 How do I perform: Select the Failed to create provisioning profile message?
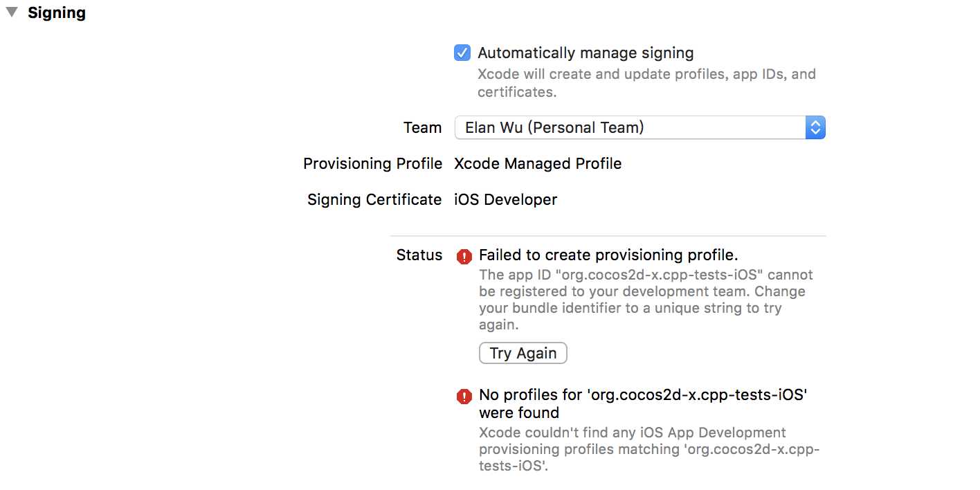[608, 255]
